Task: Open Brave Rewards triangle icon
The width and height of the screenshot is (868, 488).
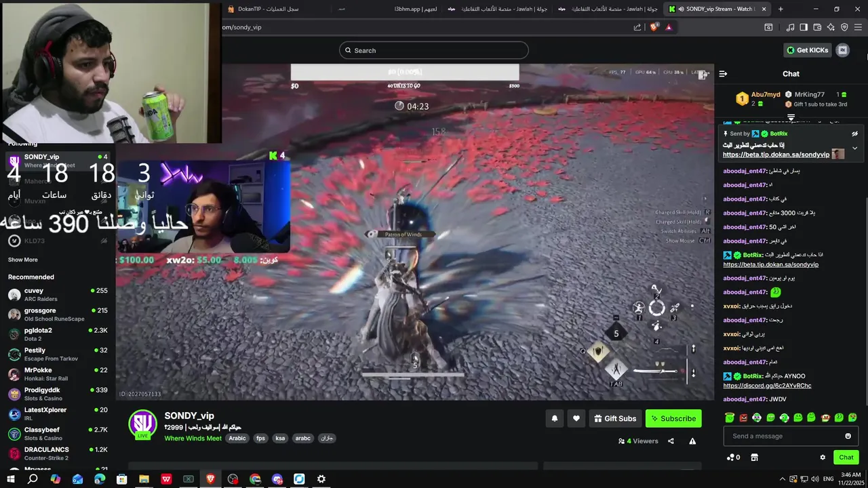Action: 669,27
